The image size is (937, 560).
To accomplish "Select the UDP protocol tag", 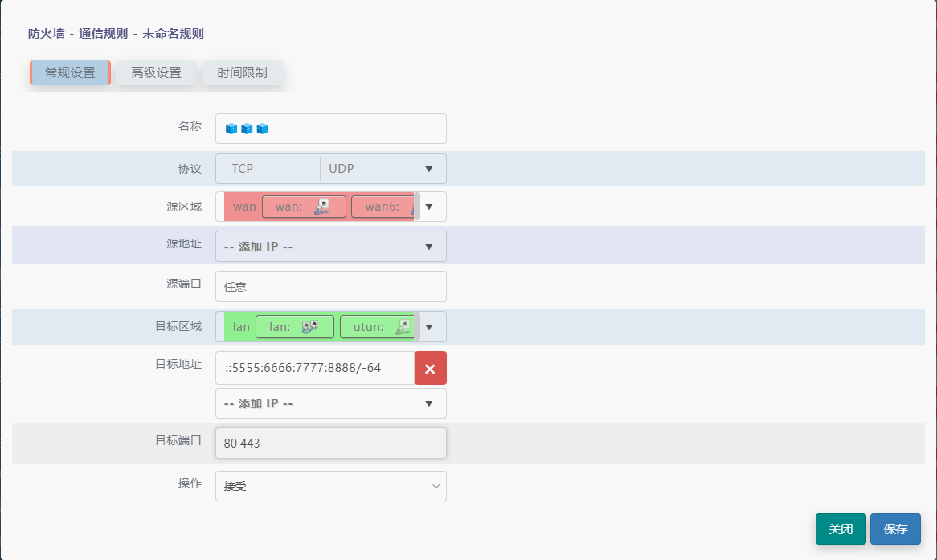I will tap(342, 169).
